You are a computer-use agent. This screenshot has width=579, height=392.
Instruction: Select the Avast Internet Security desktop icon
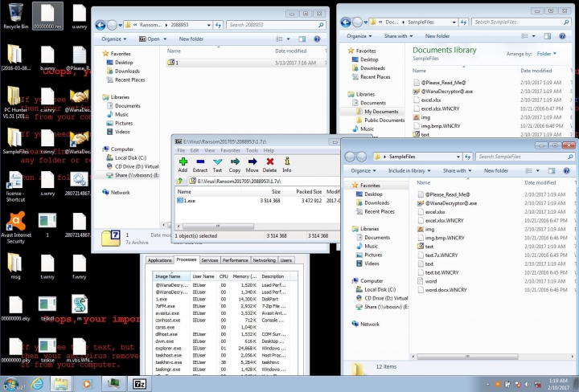[x=16, y=227]
